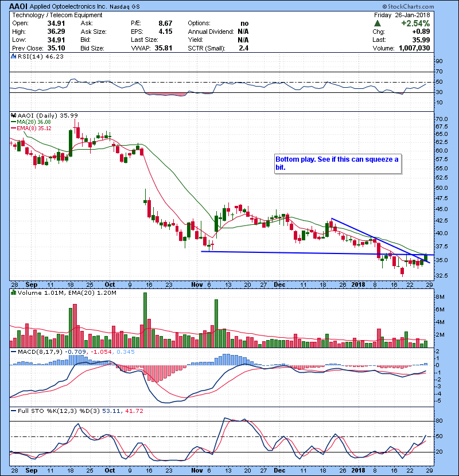This screenshot has height=476, width=459.
Task: Click the RSI indicator line icon
Action: 13,56
